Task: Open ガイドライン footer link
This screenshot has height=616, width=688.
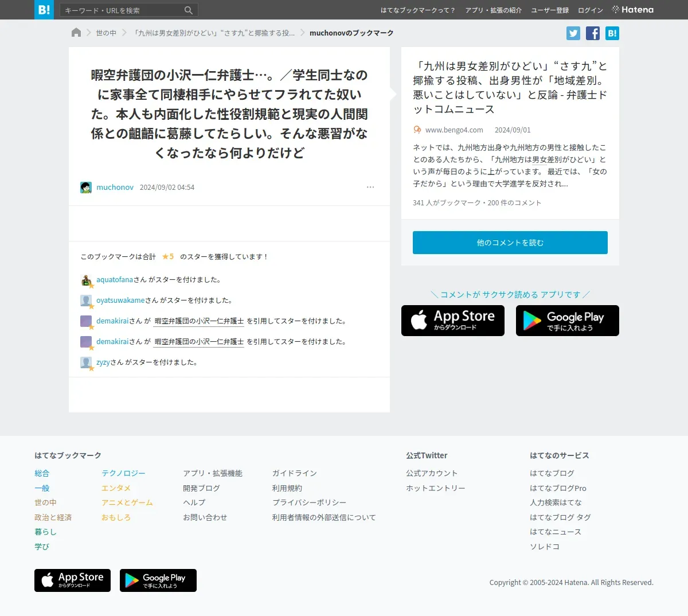Action: point(294,473)
